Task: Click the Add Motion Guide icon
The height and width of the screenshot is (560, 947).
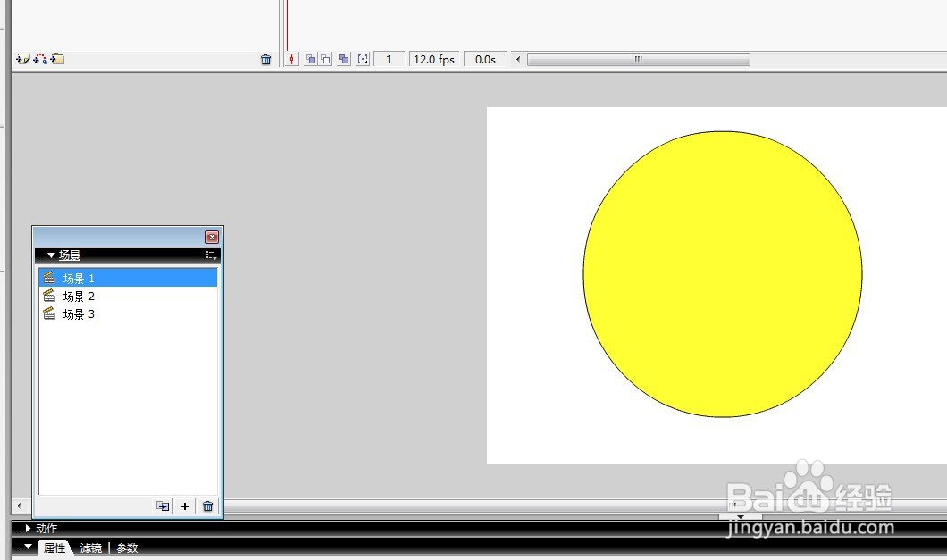Action: pyautogui.click(x=40, y=59)
